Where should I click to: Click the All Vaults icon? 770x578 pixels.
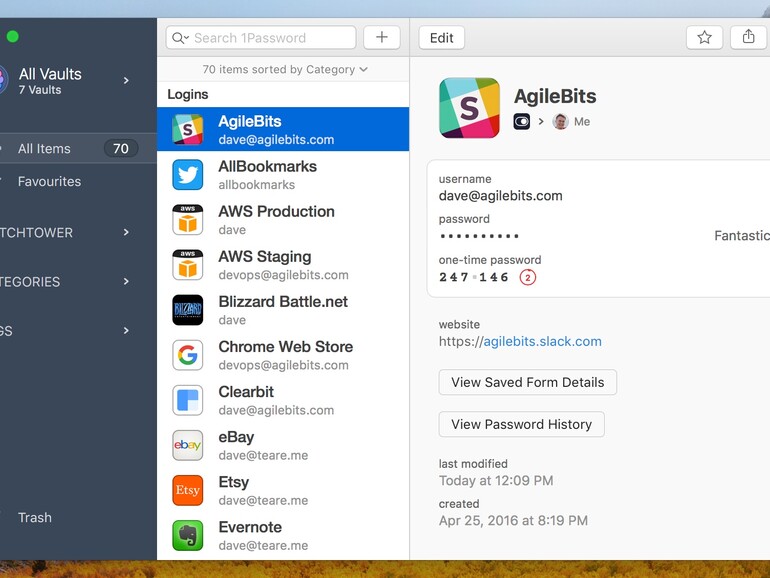tap(3, 80)
